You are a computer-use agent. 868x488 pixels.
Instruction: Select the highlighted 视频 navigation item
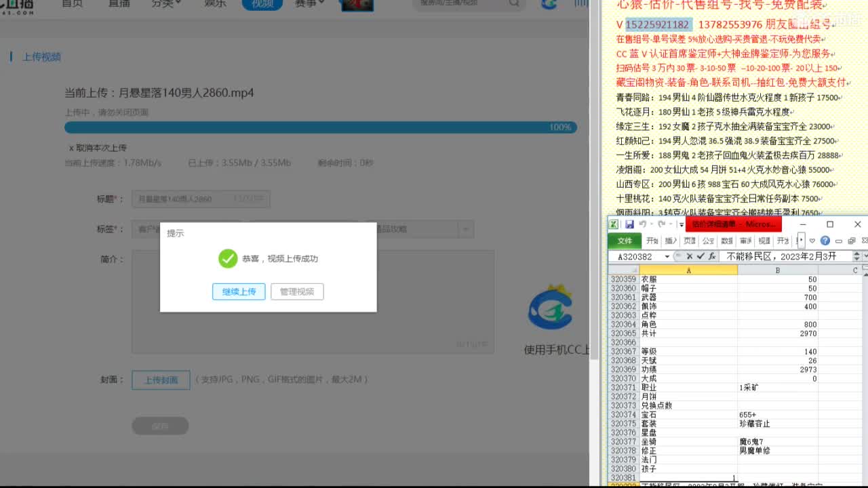click(262, 3)
